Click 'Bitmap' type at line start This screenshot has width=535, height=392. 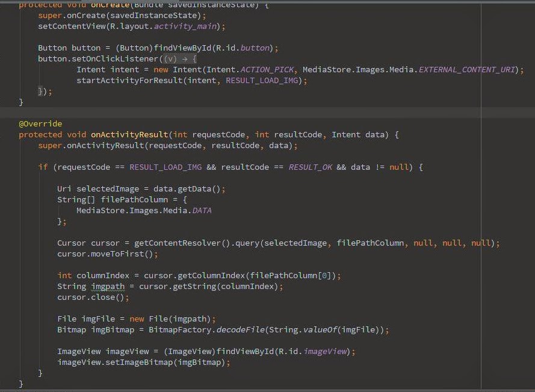point(72,330)
